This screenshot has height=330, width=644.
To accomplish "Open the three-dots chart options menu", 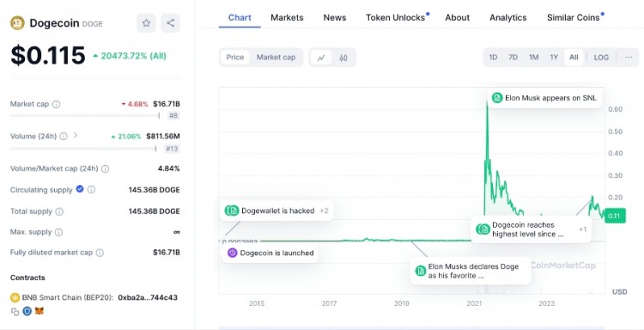I will pyautogui.click(x=629, y=58).
